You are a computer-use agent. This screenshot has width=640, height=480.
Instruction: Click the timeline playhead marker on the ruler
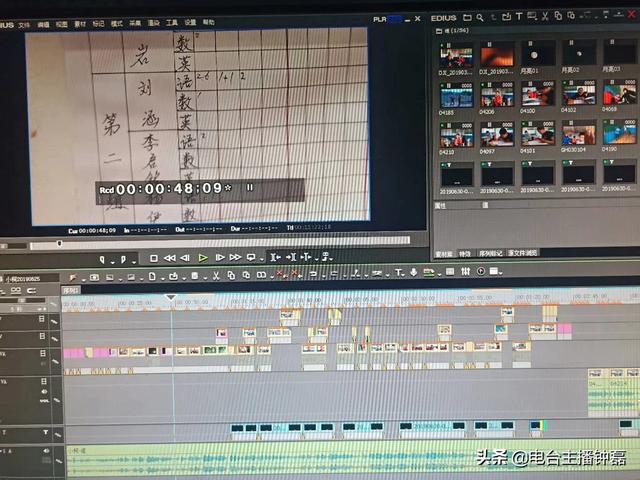171,297
